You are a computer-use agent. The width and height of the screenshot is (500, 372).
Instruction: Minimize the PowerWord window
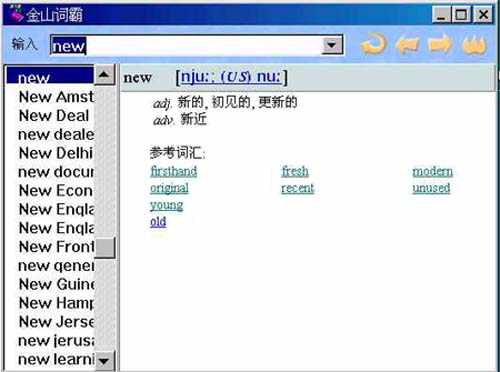click(441, 15)
